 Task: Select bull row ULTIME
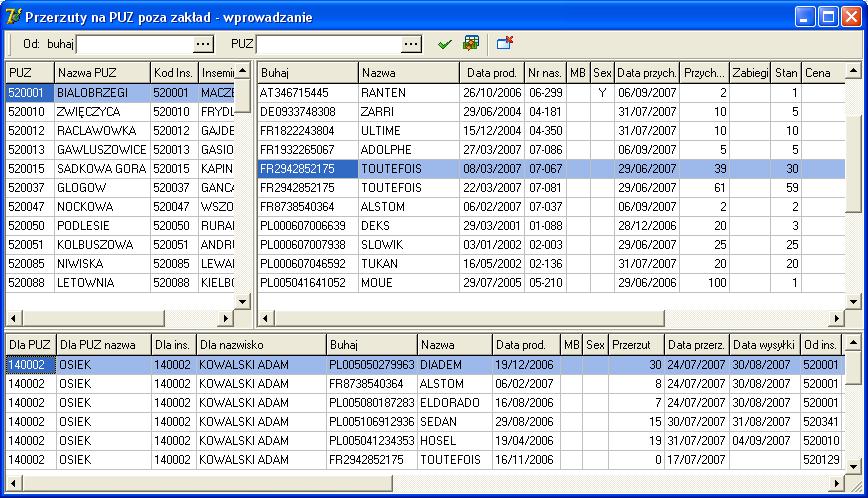pyautogui.click(x=551, y=131)
